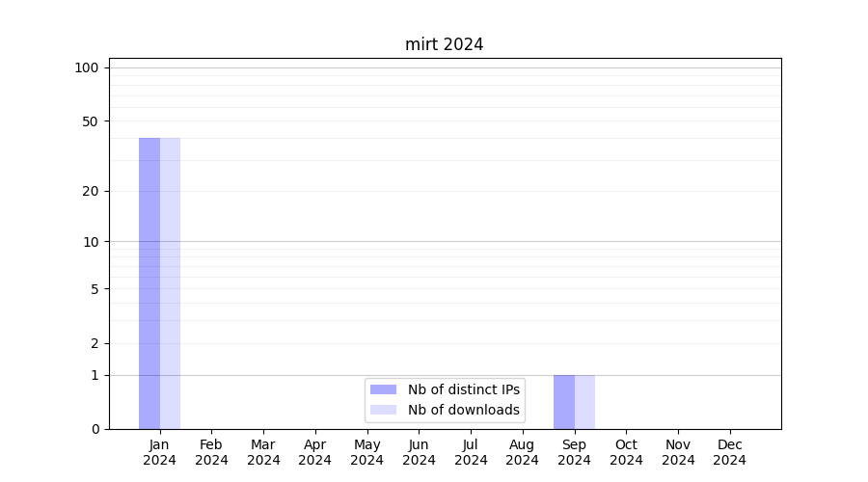The image size is (868, 482).
Task: Click the light January downloads bar
Action: coord(170,283)
